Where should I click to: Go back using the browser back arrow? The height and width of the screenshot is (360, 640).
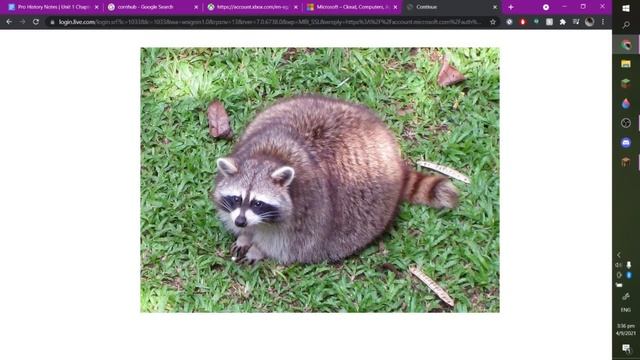tap(9, 22)
